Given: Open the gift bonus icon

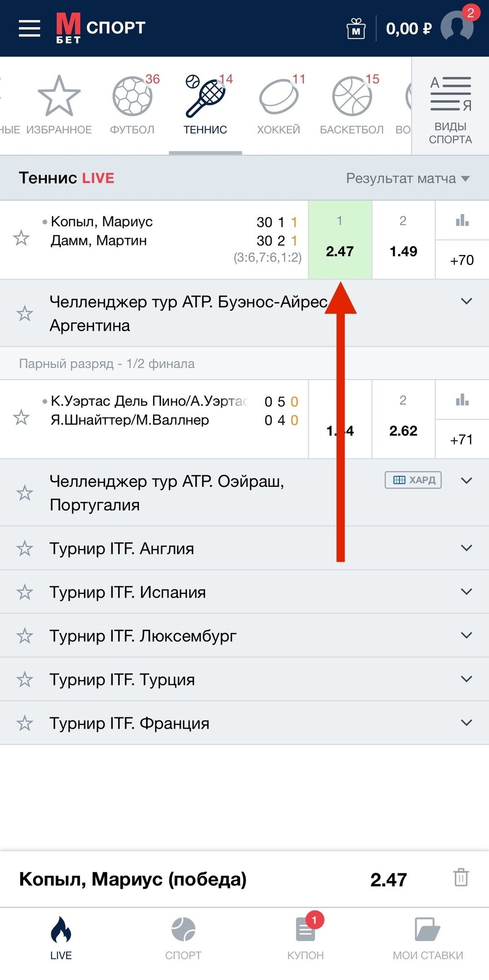Looking at the screenshot, I should 356,29.
